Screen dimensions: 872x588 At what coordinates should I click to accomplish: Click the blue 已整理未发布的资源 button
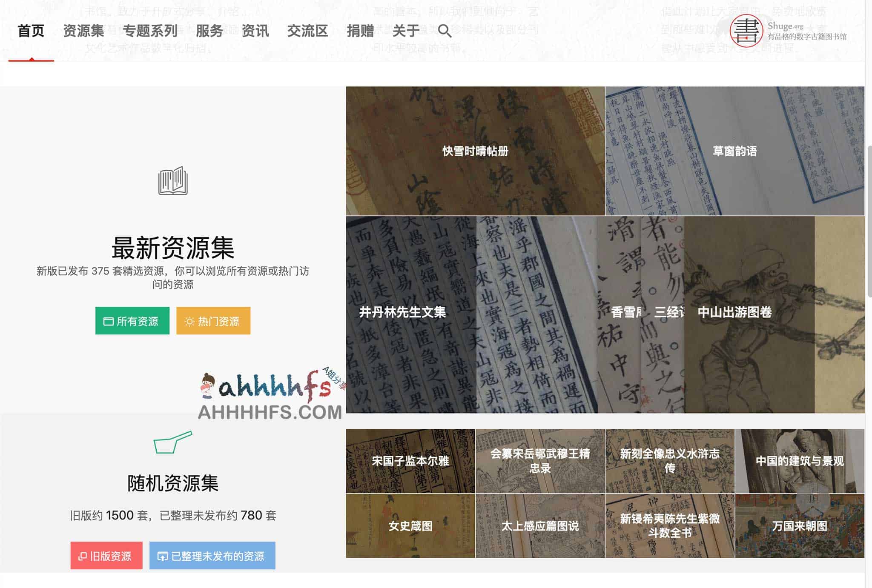pyautogui.click(x=212, y=556)
